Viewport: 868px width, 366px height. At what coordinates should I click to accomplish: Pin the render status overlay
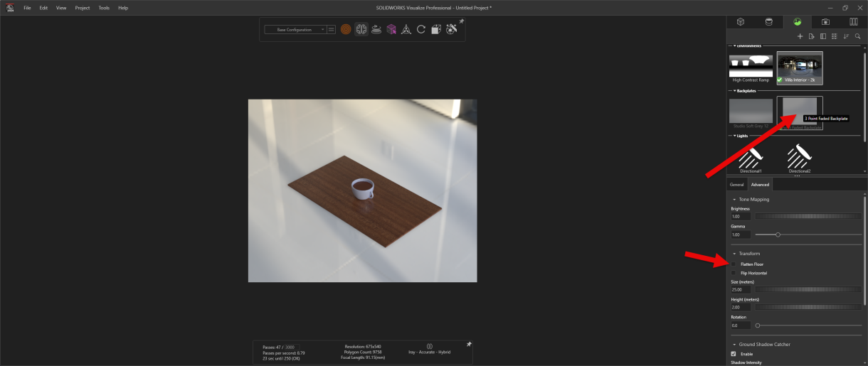pyautogui.click(x=469, y=344)
